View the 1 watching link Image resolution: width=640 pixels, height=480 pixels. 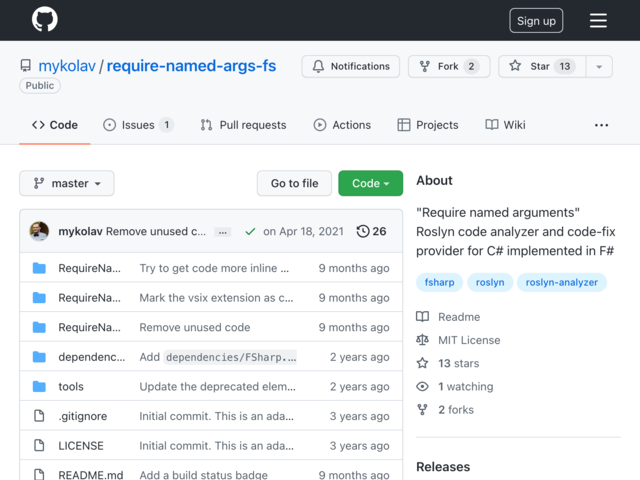(x=466, y=387)
